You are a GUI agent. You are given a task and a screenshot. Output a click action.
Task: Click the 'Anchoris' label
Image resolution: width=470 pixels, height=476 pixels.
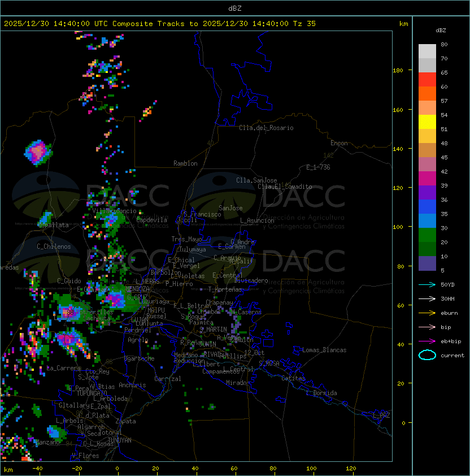click(x=132, y=385)
